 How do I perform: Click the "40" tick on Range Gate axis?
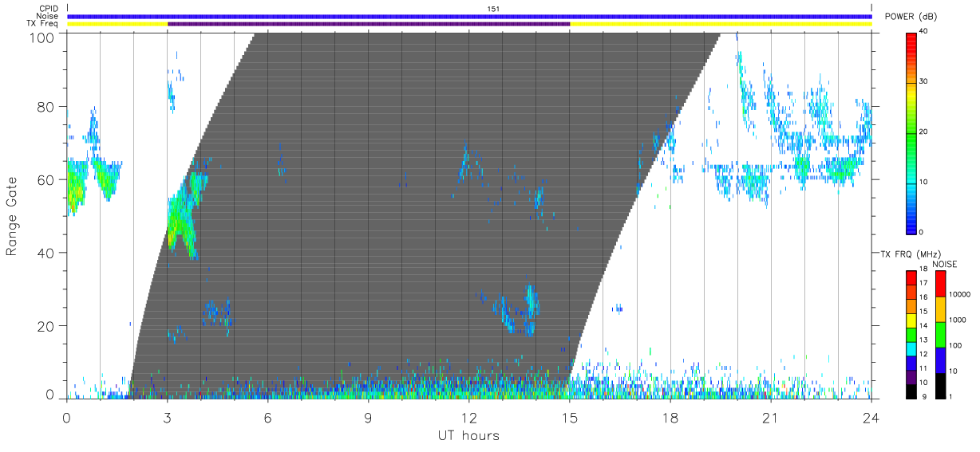(x=45, y=253)
